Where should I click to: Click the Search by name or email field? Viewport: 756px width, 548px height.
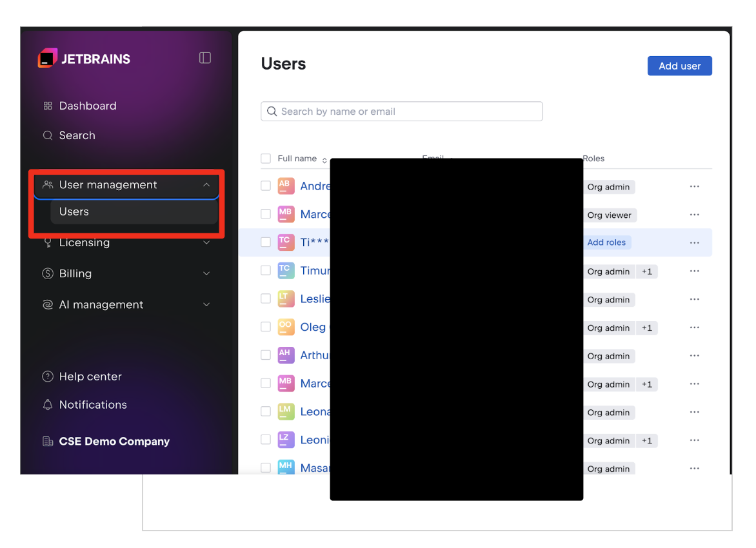click(406, 112)
